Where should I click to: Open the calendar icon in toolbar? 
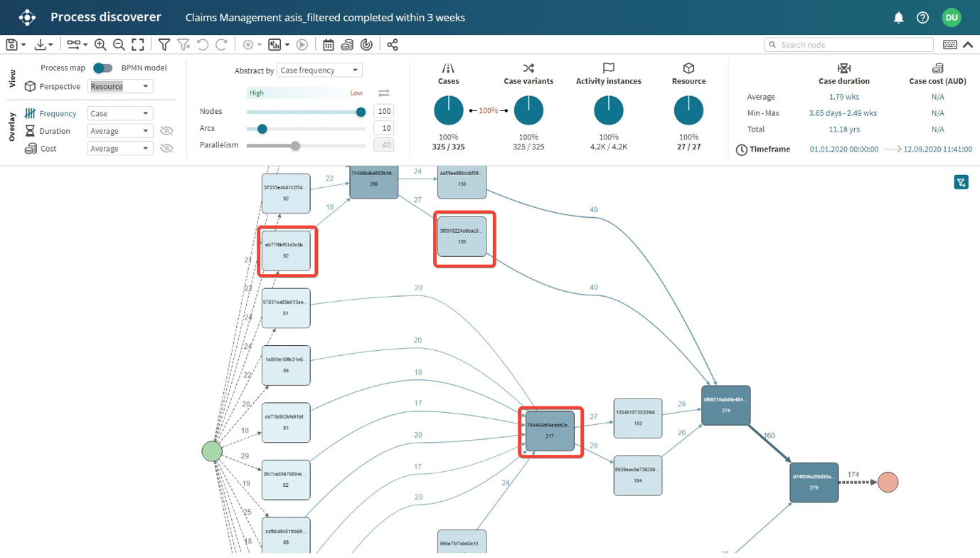tap(328, 45)
